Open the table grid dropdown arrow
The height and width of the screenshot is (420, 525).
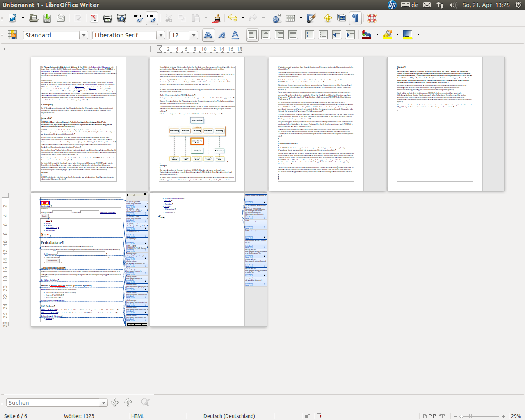(301, 18)
